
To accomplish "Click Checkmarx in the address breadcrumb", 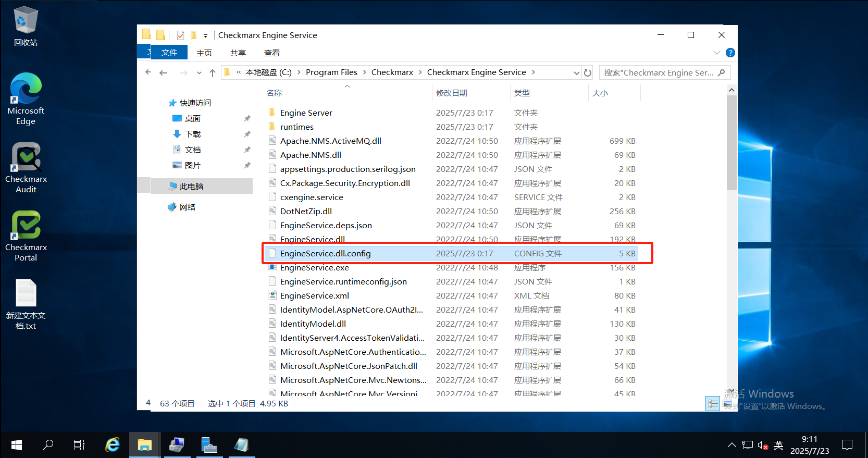I will click(x=392, y=72).
